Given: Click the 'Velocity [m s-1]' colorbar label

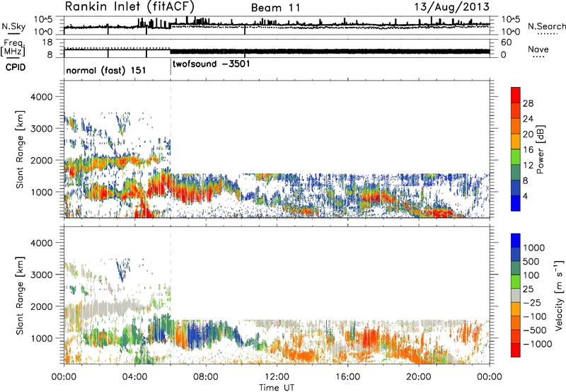Looking at the screenshot, I should point(559,295).
